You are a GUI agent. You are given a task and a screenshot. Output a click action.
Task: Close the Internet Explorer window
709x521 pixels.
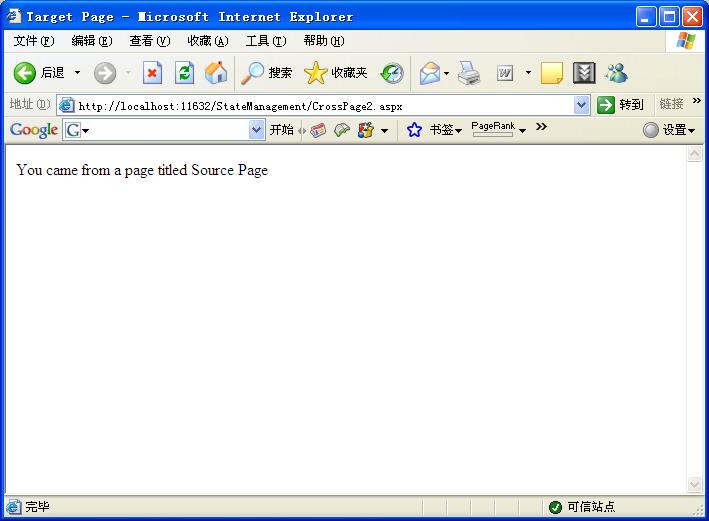pyautogui.click(x=692, y=17)
